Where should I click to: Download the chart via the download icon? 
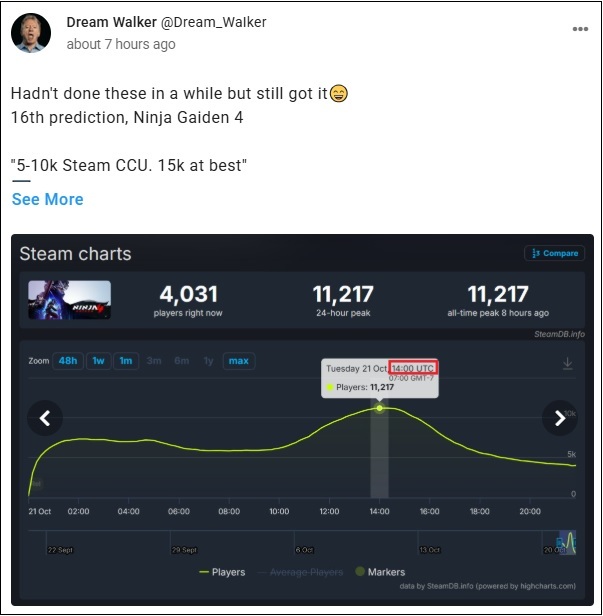pos(568,364)
